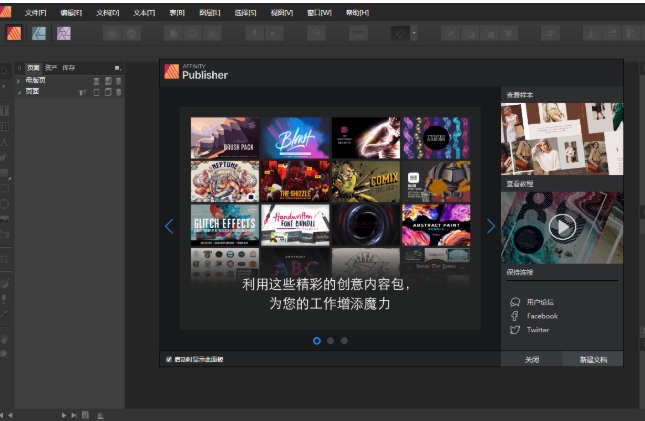645x421 pixels.
Task: Select the Fill gradient tool
Action: (5, 283)
